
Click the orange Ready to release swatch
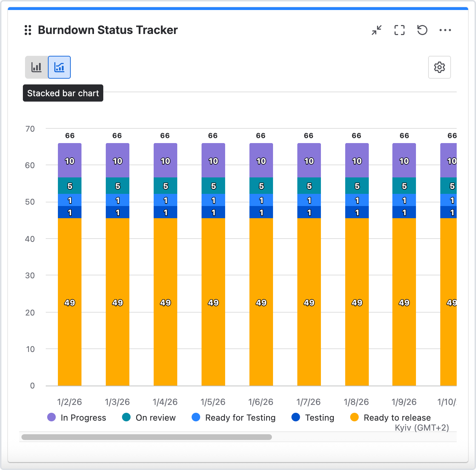tap(354, 417)
